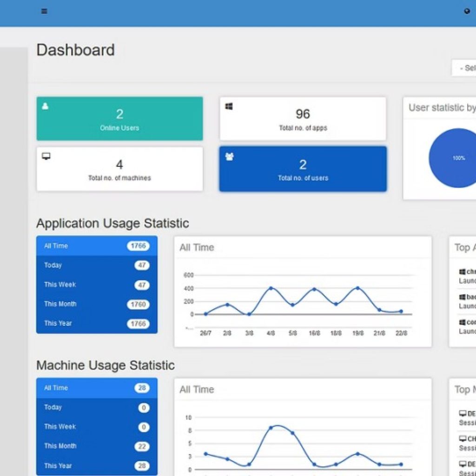Select Today under Application Usage Statistic
Image resolution: width=476 pixels, height=476 pixels.
(97, 265)
